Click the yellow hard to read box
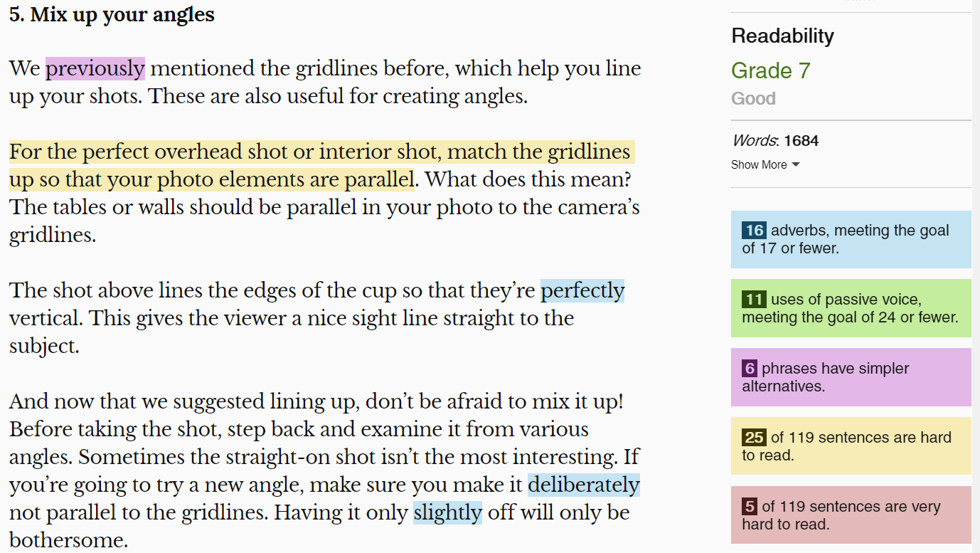This screenshot has height=553, width=980. tap(851, 446)
